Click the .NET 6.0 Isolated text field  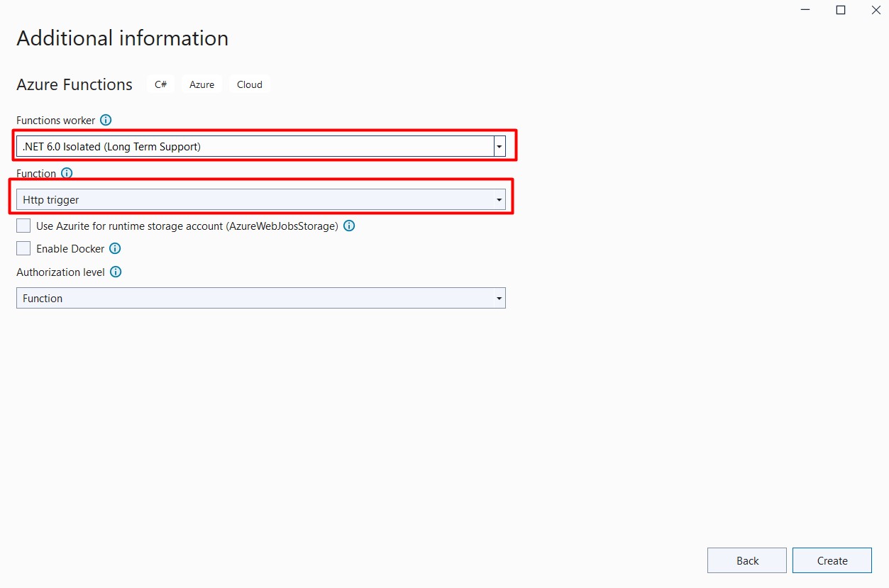pos(255,147)
